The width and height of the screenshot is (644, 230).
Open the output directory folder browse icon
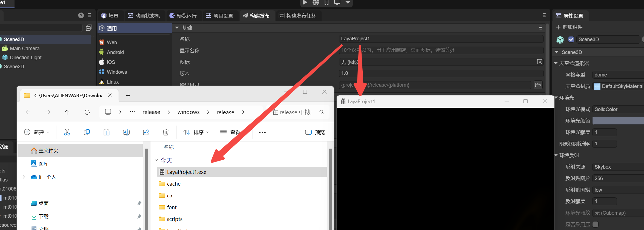click(x=538, y=85)
